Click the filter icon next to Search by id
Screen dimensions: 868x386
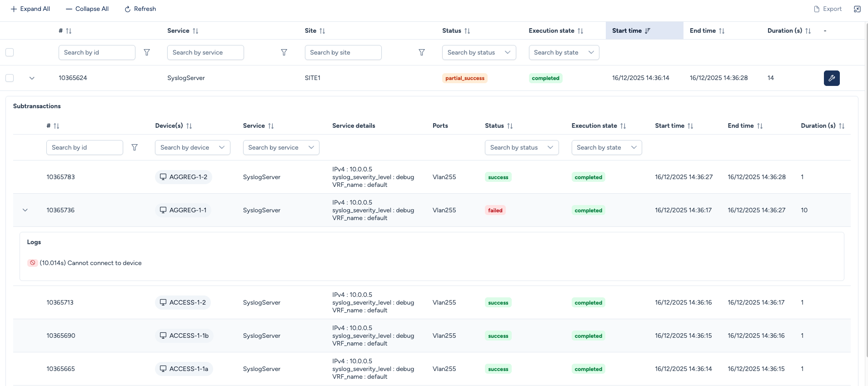pos(147,52)
